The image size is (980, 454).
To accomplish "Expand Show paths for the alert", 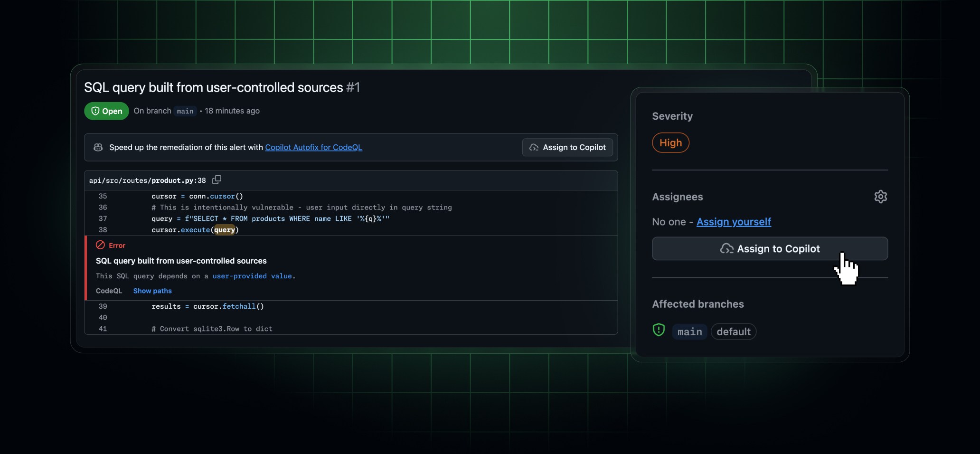I will tap(152, 291).
